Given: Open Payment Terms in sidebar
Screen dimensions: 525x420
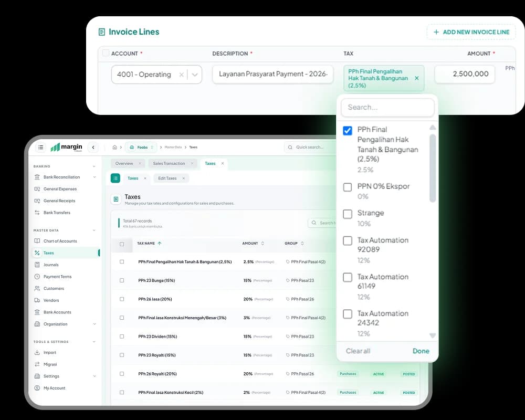Looking at the screenshot, I should pos(57,276).
